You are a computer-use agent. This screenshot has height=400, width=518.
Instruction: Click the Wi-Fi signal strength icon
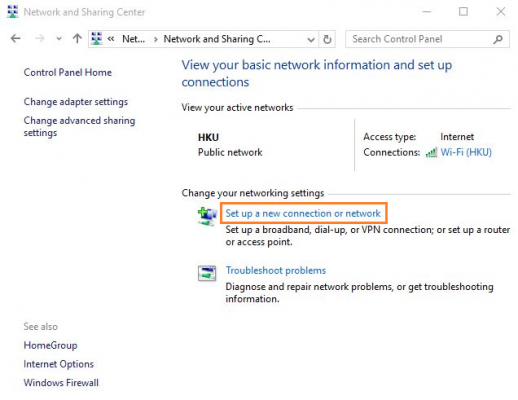pyautogui.click(x=431, y=153)
